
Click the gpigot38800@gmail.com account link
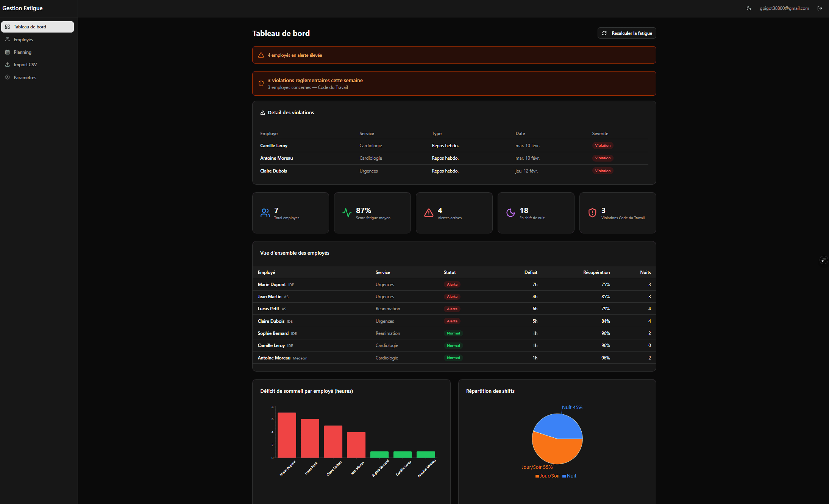tap(784, 8)
